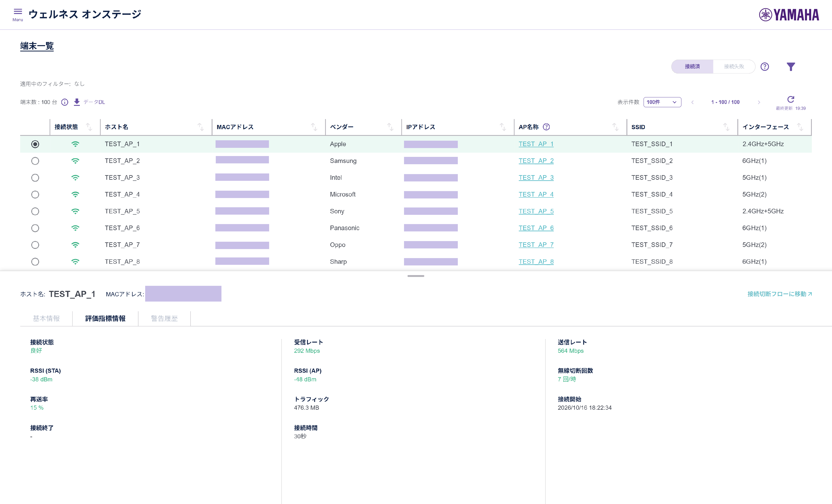
Task: Switch toggle to 接続失敗
Action: click(734, 67)
